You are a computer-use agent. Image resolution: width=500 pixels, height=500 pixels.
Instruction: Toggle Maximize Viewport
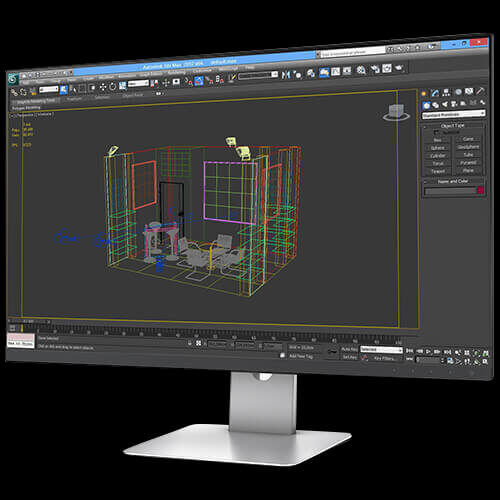(485, 361)
